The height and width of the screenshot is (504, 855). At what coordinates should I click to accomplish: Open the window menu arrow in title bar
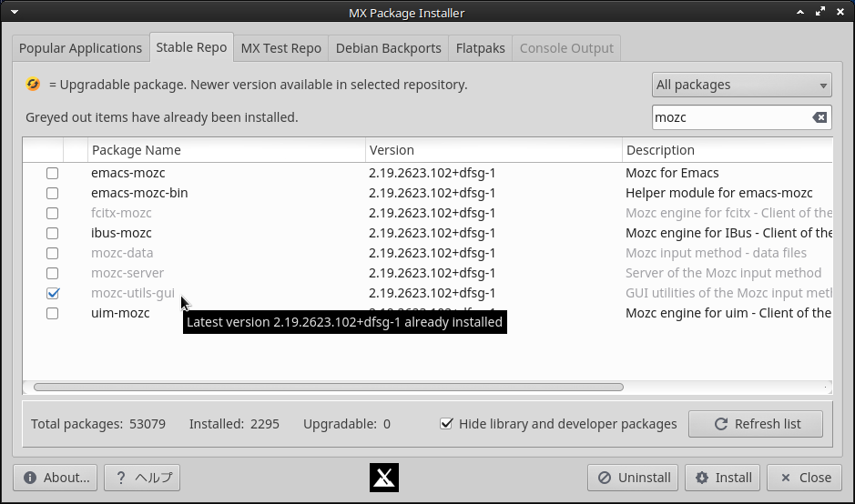[x=15, y=12]
